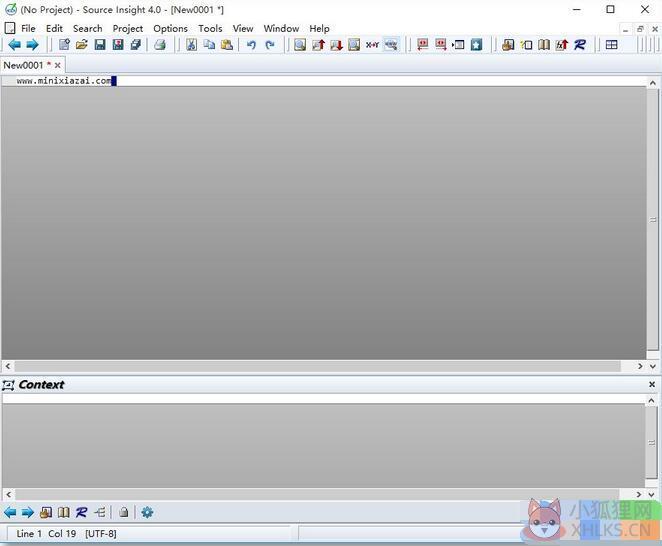
Task: Click the Save As toolbar icon
Action: (x=118, y=44)
